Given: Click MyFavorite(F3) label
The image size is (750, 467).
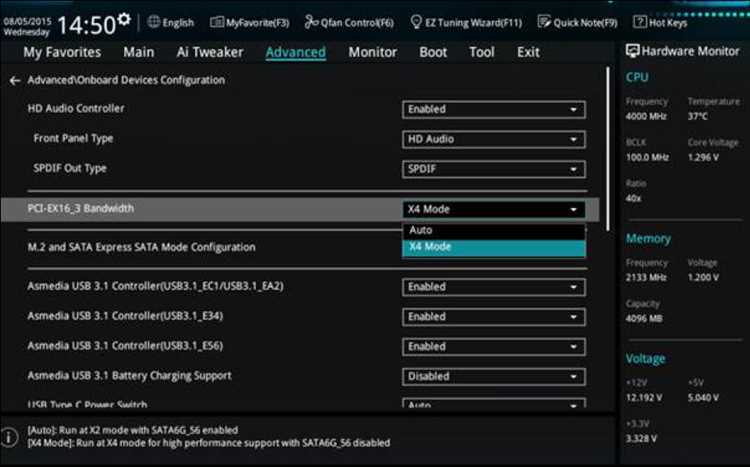Looking at the screenshot, I should pos(257,22).
